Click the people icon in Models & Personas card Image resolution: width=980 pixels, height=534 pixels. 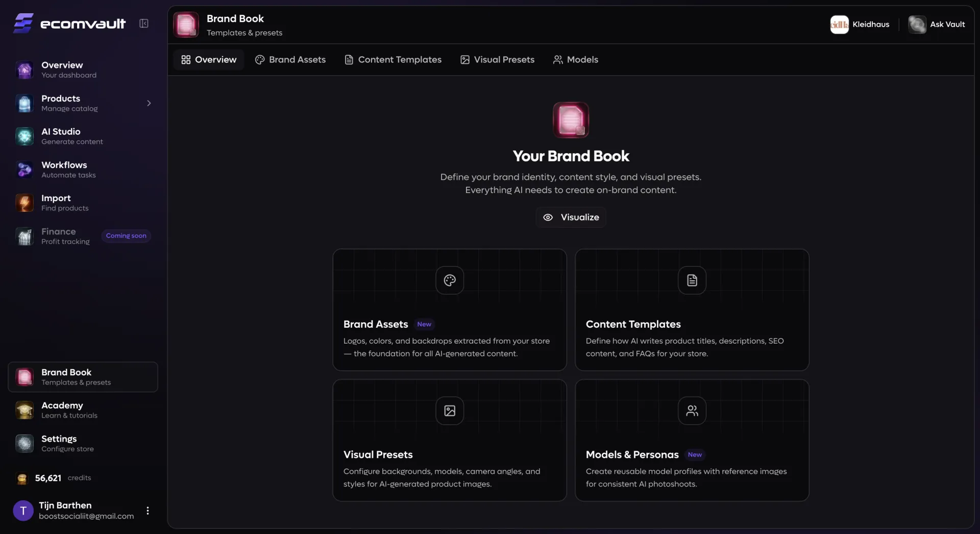coord(692,410)
